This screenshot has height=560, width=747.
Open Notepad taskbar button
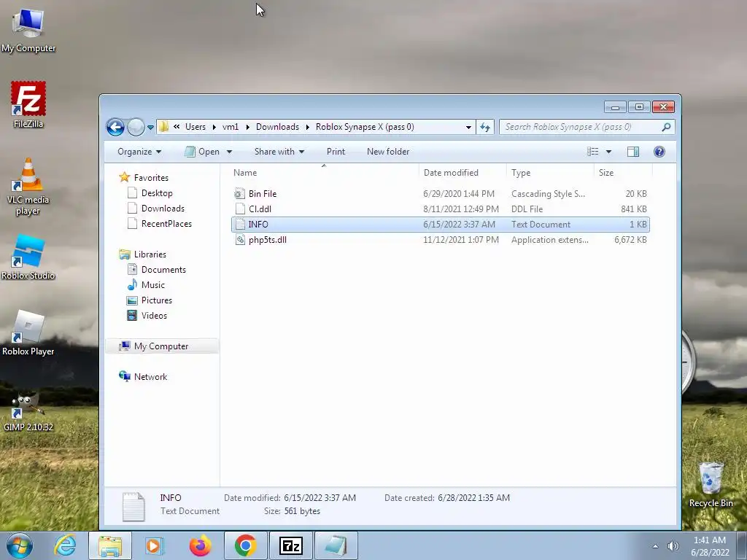tap(336, 545)
